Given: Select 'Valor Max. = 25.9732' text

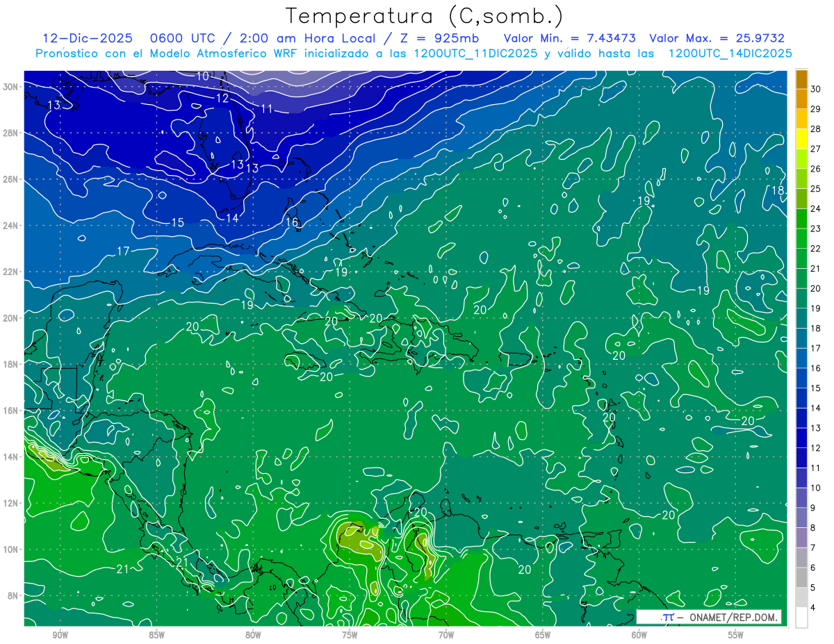Looking at the screenshot, I should 717,38.
